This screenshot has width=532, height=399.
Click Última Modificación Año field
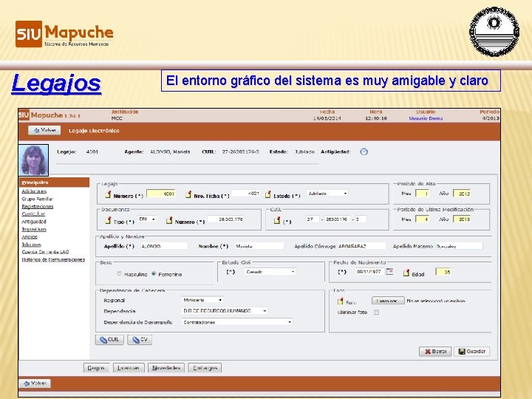click(x=462, y=219)
